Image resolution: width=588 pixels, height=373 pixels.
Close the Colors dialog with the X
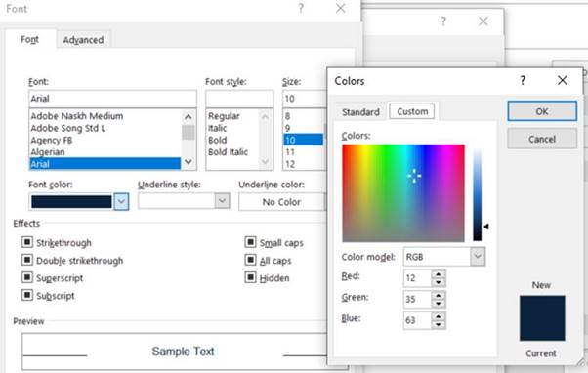(x=563, y=80)
